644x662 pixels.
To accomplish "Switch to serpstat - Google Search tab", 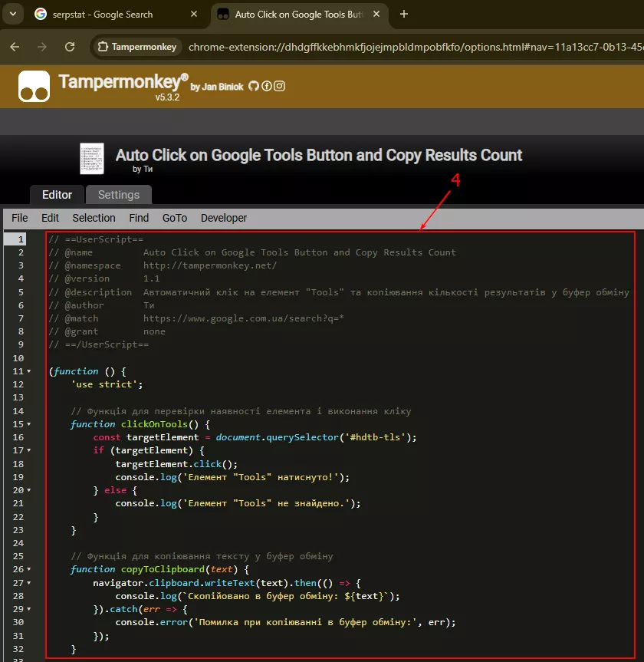I will pos(116,15).
